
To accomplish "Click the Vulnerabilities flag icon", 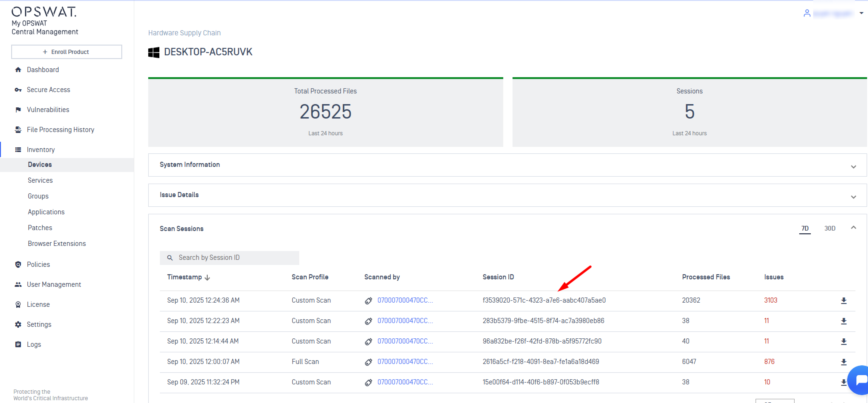I will [x=18, y=110].
